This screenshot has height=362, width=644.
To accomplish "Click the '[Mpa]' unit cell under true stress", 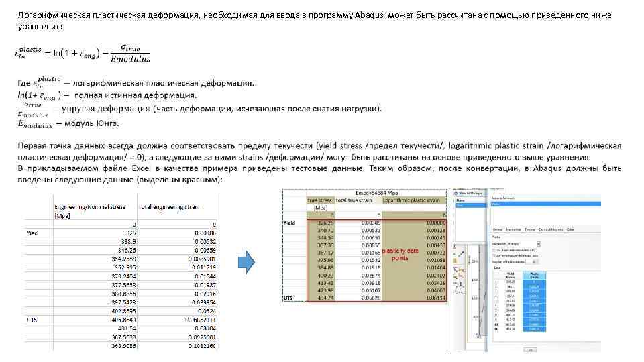I will pyautogui.click(x=321, y=208).
